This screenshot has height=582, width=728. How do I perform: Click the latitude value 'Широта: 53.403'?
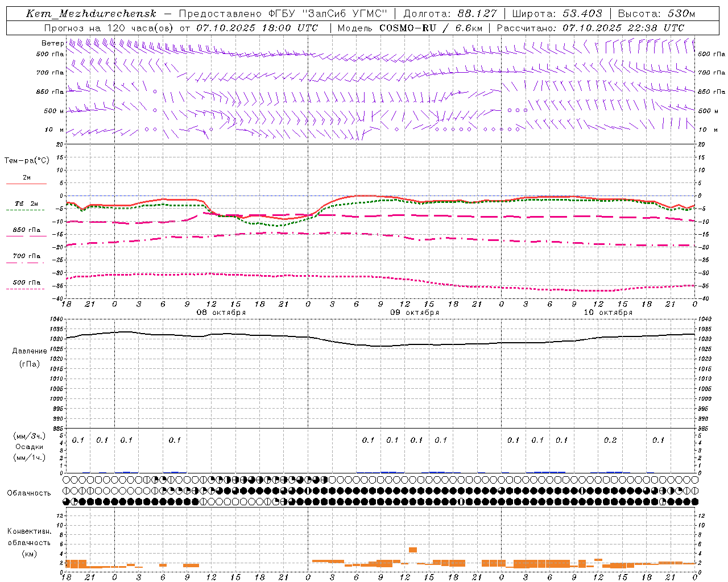pyautogui.click(x=557, y=14)
